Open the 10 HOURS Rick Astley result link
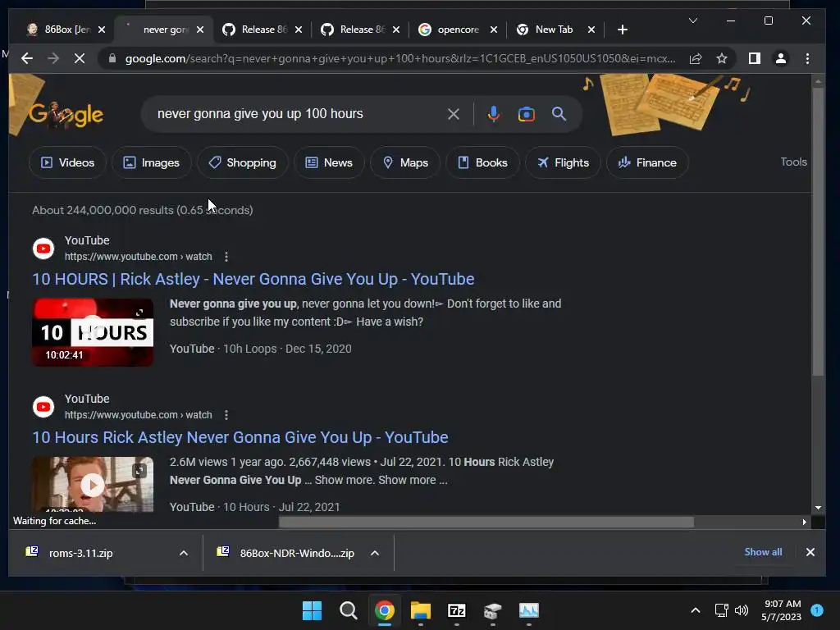Screen dimensions: 840x630 253,279
